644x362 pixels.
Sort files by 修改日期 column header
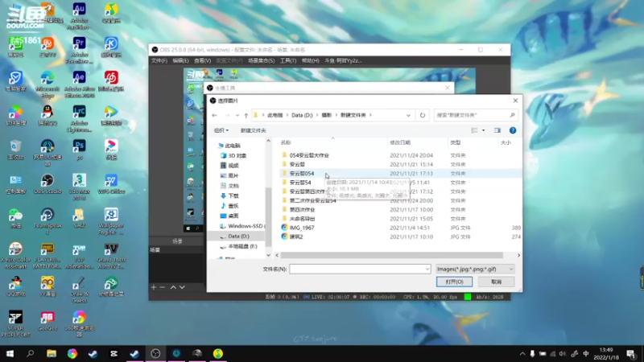400,143
